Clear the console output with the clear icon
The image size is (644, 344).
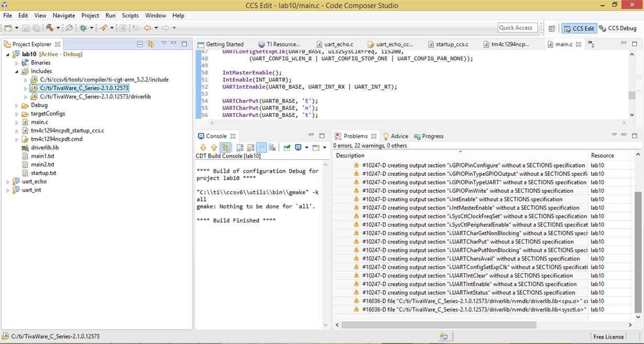coord(271,147)
